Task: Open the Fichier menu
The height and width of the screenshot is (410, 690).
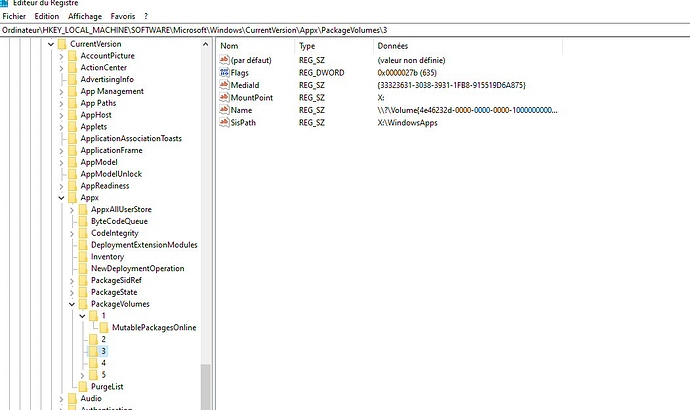Action: pos(14,16)
